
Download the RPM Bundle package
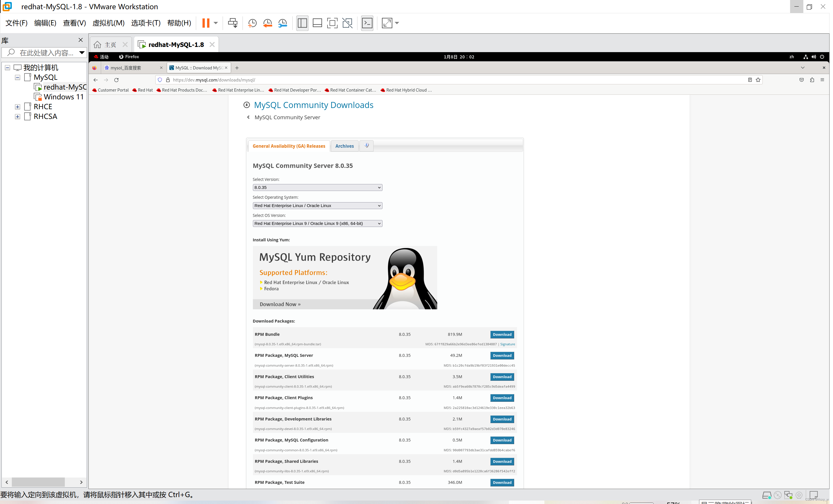(502, 334)
